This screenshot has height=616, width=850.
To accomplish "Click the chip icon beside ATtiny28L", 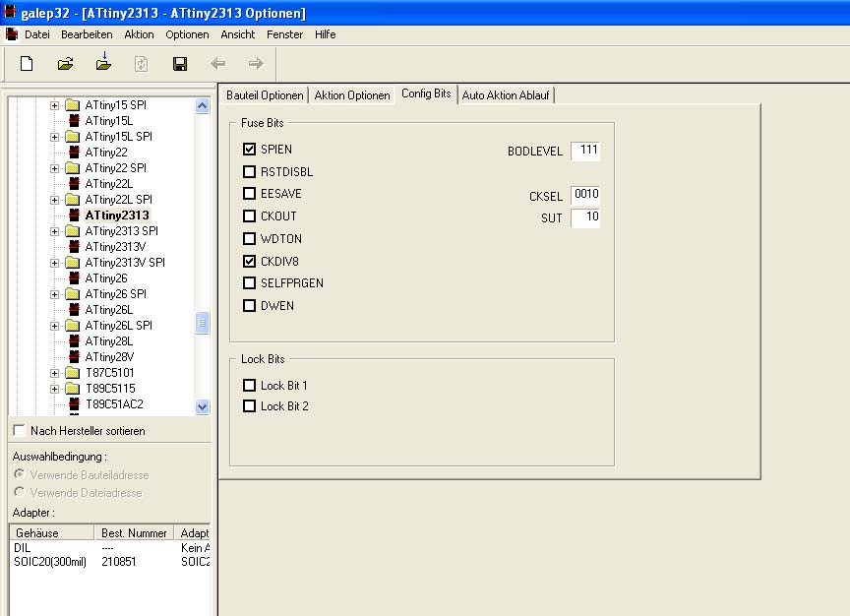I will click(75, 340).
